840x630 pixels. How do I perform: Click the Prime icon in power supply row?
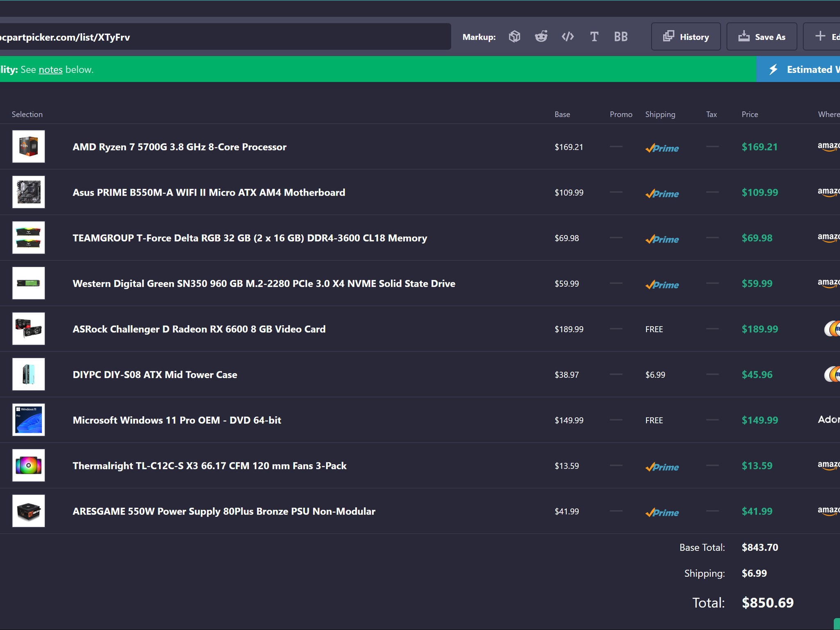tap(662, 512)
